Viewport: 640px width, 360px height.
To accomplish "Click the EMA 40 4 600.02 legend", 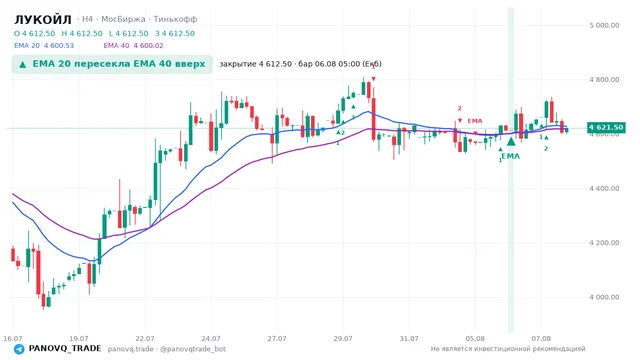I will pos(133,45).
